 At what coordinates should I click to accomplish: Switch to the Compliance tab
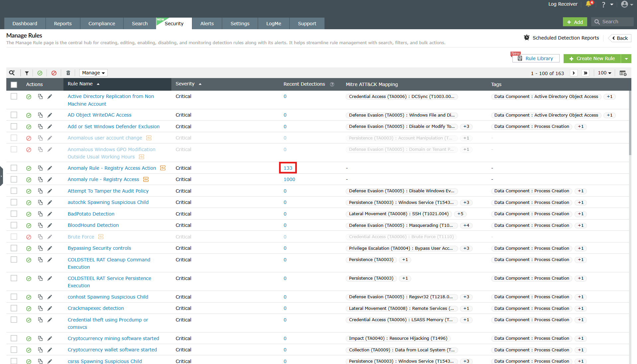click(101, 23)
